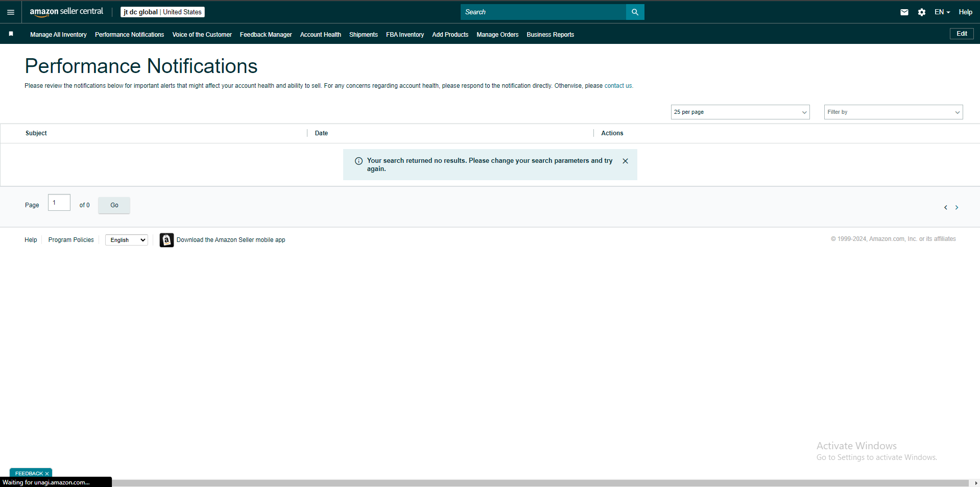Open Feedback Manager

pos(266,35)
